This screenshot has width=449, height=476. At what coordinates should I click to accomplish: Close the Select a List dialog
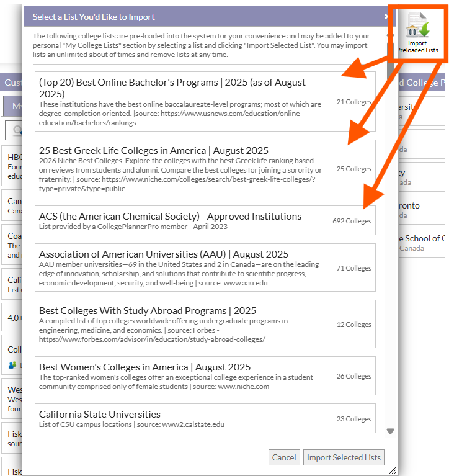386,17
